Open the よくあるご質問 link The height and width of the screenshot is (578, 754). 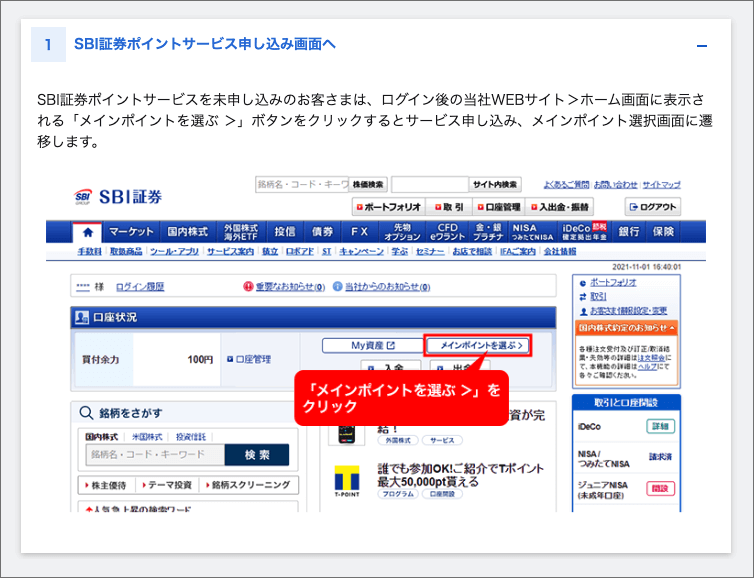[x=566, y=185]
